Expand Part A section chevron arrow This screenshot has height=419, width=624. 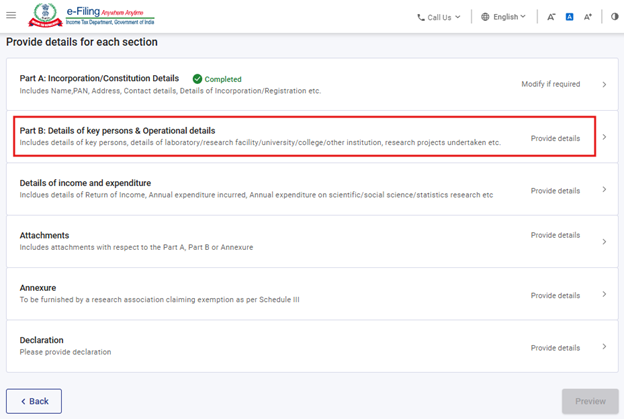[x=604, y=85]
